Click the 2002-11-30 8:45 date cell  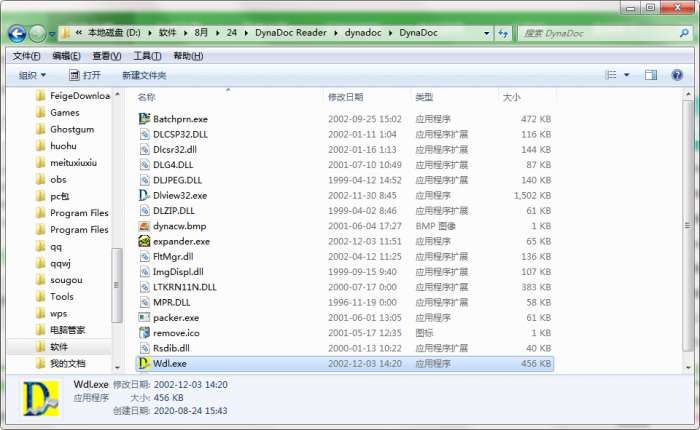[x=362, y=196]
